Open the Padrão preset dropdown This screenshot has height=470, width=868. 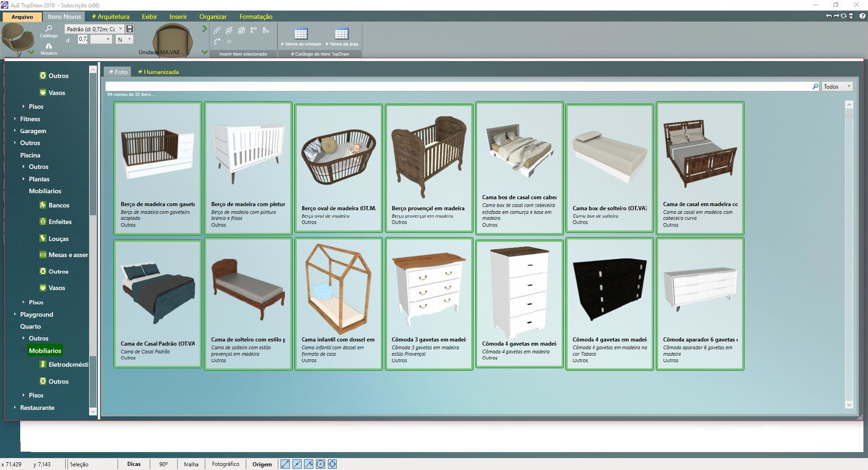coord(94,29)
